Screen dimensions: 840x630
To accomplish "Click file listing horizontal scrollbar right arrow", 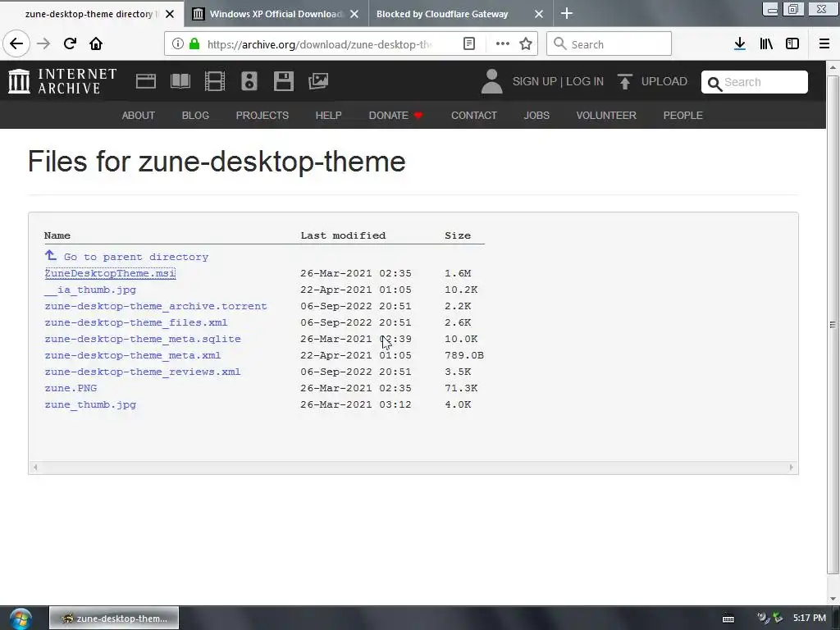I will [x=792, y=467].
